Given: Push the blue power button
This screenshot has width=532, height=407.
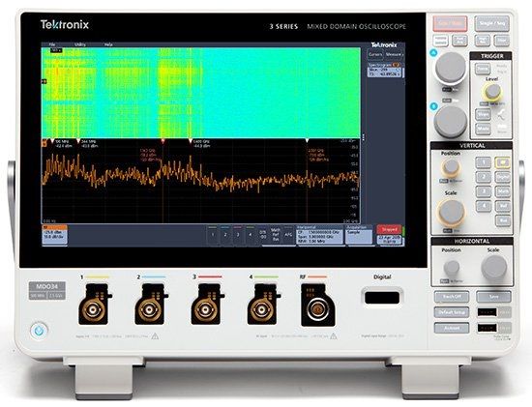Looking at the screenshot, I should (x=38, y=331).
